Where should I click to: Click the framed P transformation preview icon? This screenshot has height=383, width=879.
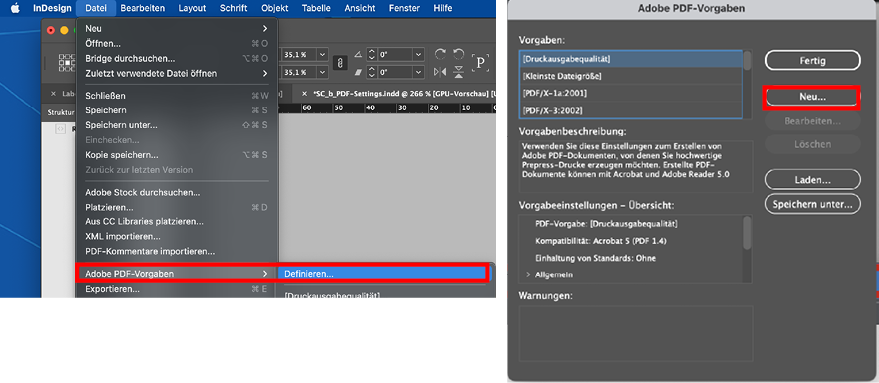480,63
